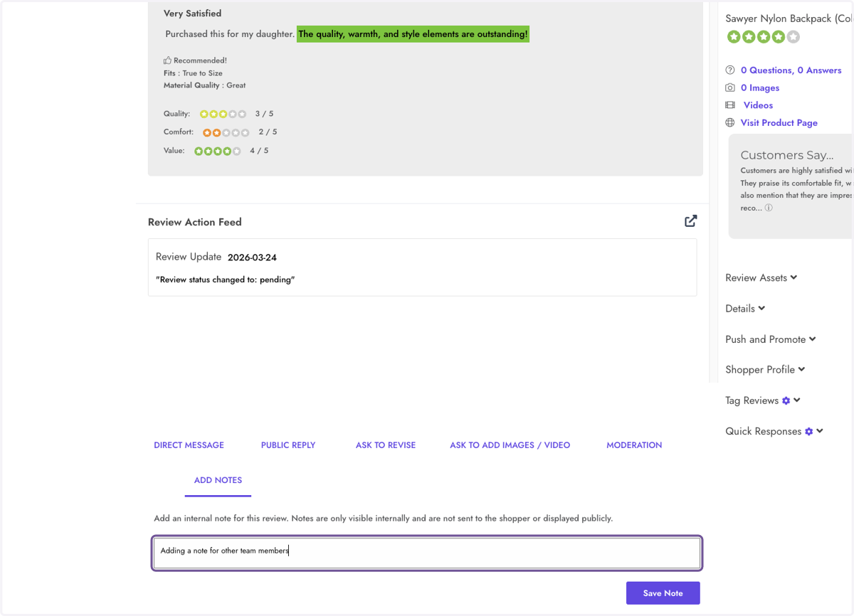Image resolution: width=854 pixels, height=616 pixels.
Task: Click the "Material Quality : Great" line
Action: coord(204,85)
